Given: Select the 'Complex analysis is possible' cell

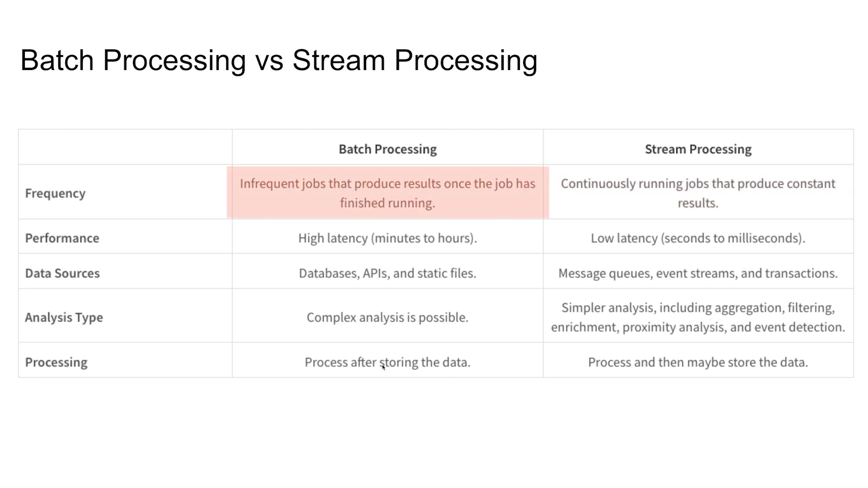Looking at the screenshot, I should click(387, 317).
